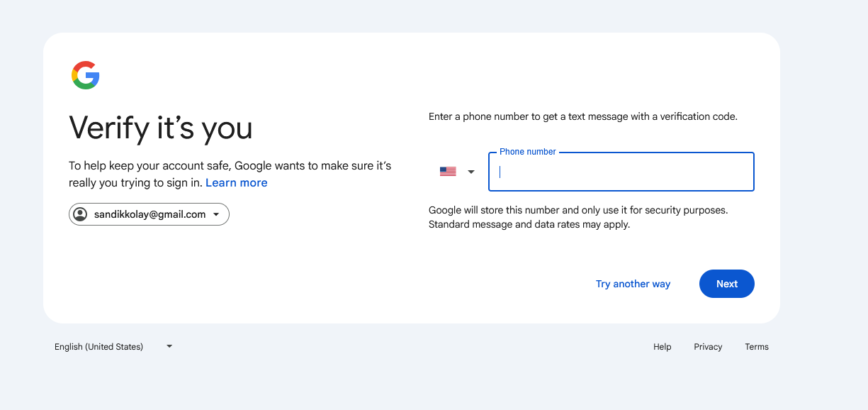This screenshot has width=868, height=410.
Task: Click the blue Next button
Action: coord(727,284)
